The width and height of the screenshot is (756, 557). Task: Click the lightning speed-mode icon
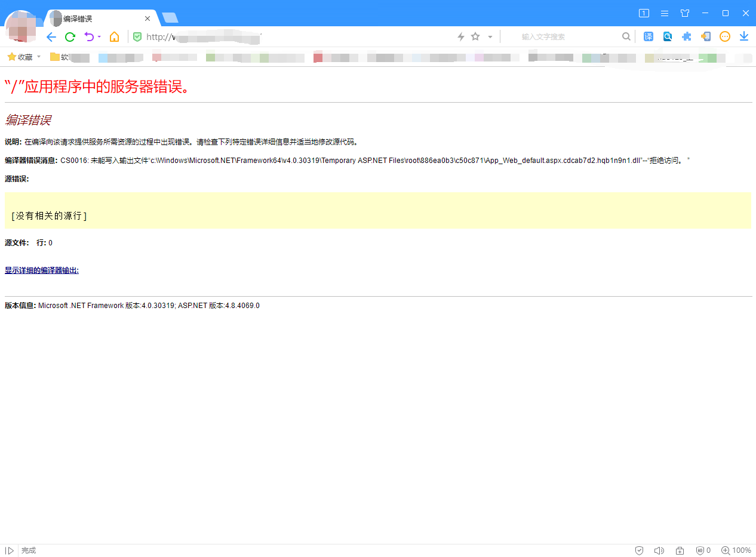click(x=460, y=37)
